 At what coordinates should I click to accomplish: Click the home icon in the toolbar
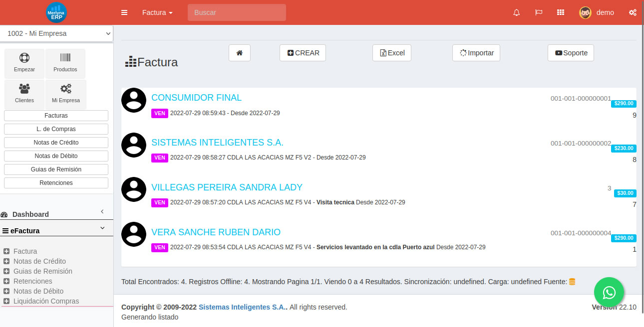click(239, 52)
